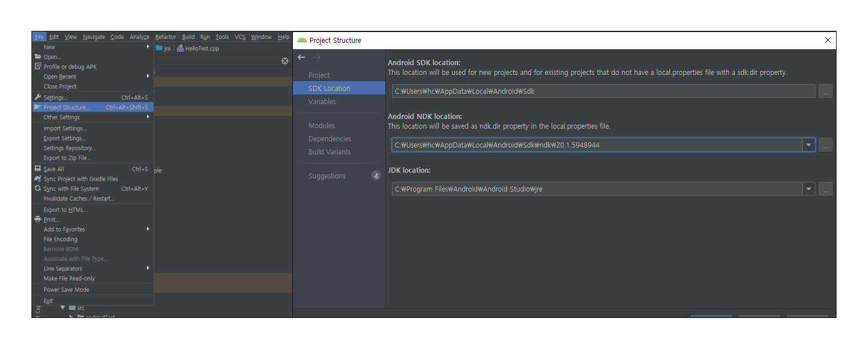
Task: Open the Navigate menu
Action: click(x=94, y=37)
